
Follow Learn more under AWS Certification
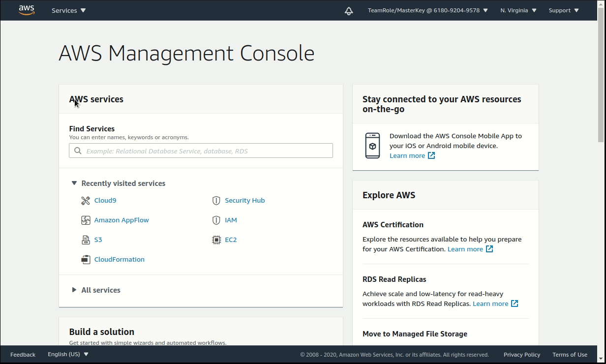pyautogui.click(x=465, y=249)
